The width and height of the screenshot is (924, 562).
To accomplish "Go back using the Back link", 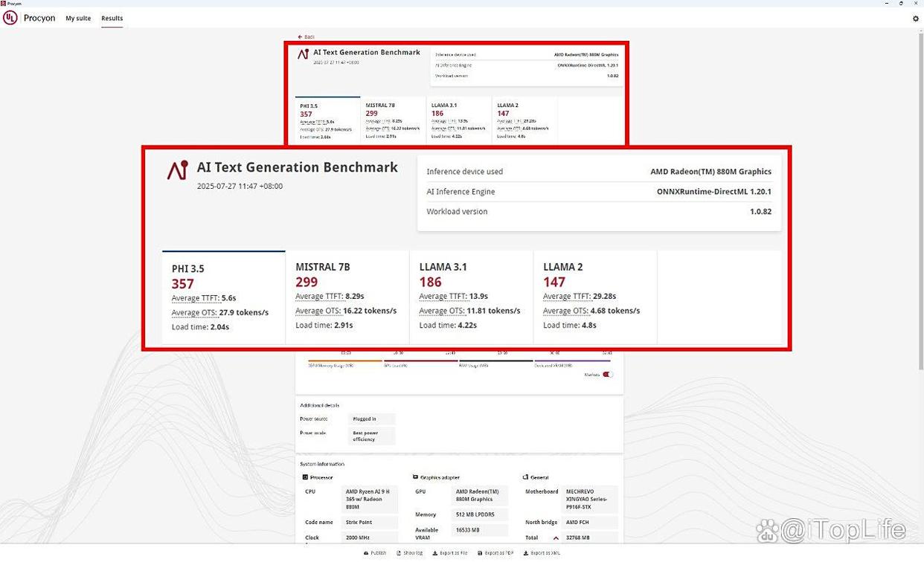I will pos(307,36).
